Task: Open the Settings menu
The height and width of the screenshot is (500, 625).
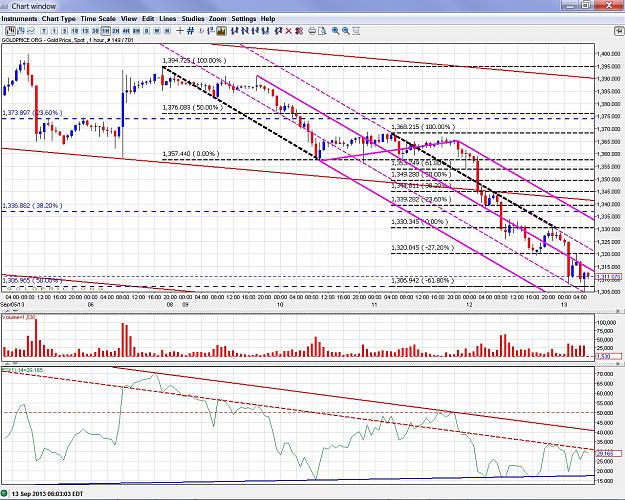Action: [x=244, y=19]
